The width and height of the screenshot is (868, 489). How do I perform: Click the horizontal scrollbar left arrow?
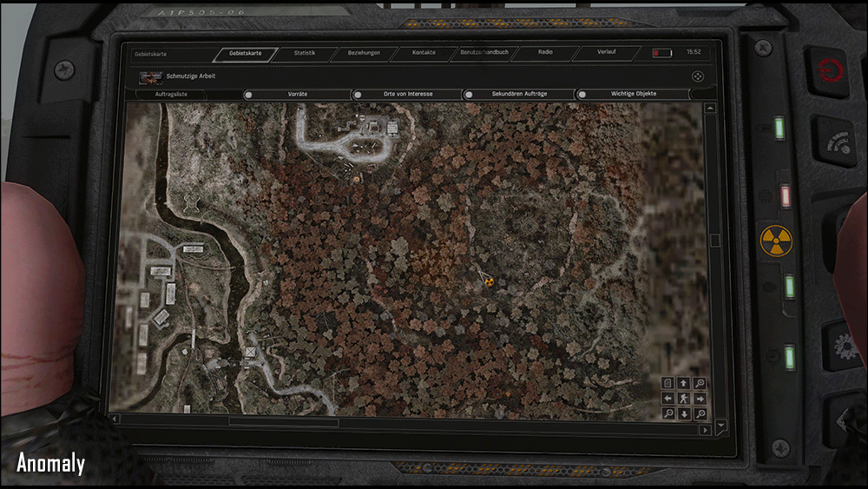114,420
